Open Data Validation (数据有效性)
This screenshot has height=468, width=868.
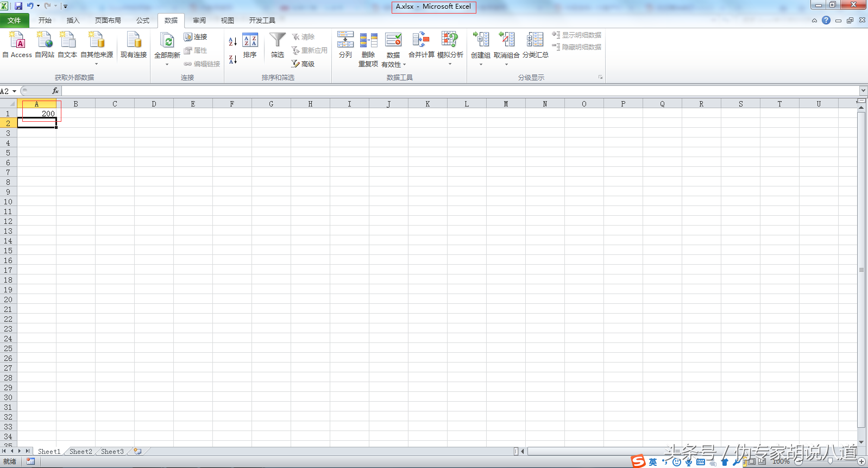coord(393,45)
